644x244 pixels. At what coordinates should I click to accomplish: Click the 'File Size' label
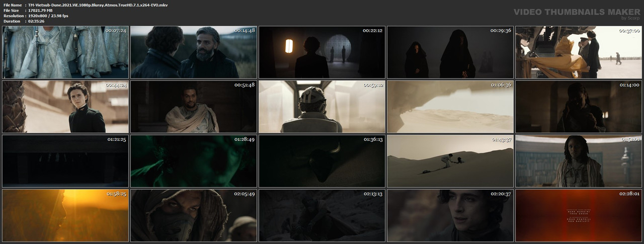pyautogui.click(x=11, y=11)
